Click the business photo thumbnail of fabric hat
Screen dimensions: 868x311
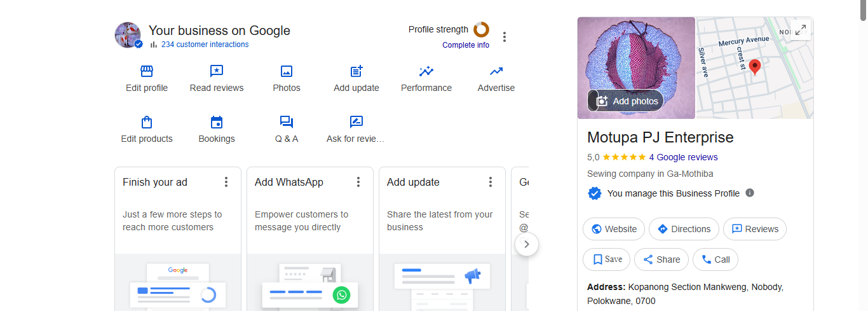tap(636, 67)
